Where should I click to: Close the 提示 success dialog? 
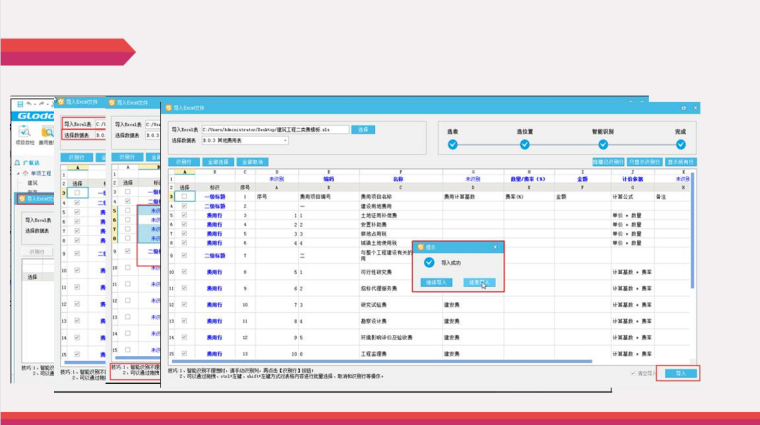(497, 246)
